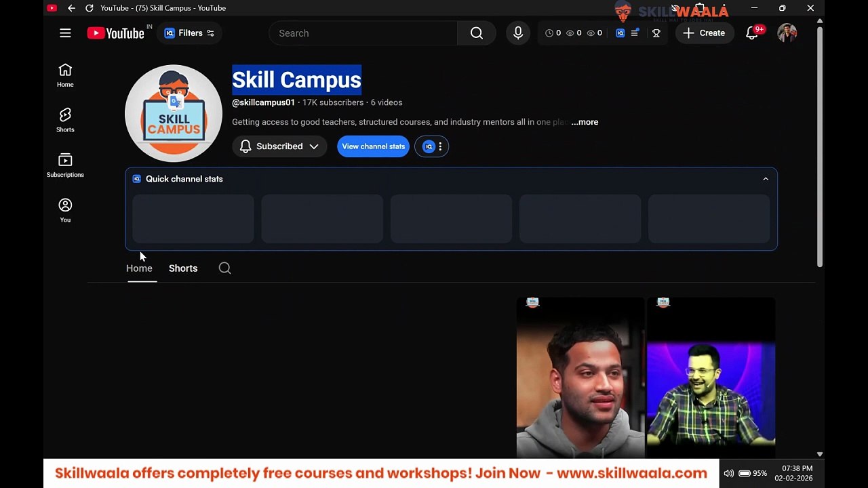
Task: Start voice search with the microphone
Action: (518, 33)
